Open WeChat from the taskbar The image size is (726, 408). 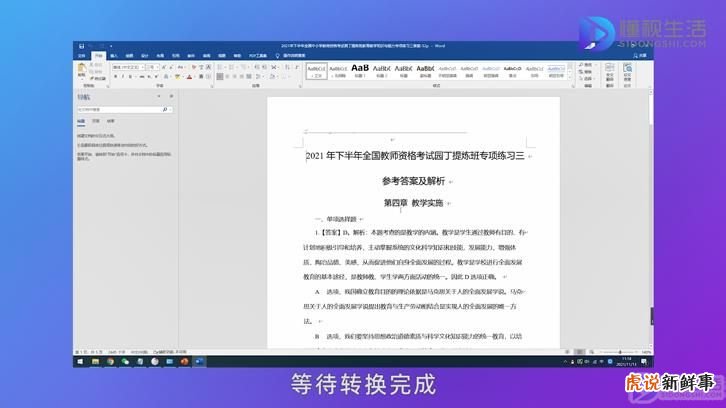(125, 362)
